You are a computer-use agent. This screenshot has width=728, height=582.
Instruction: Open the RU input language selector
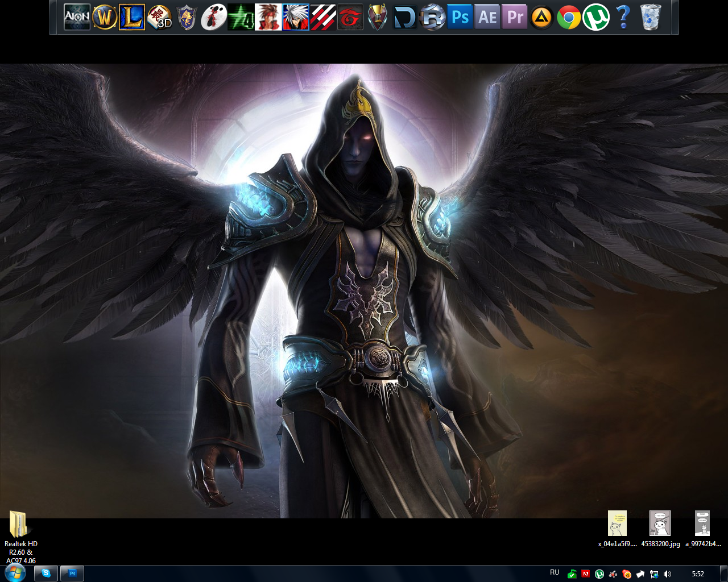pos(555,573)
